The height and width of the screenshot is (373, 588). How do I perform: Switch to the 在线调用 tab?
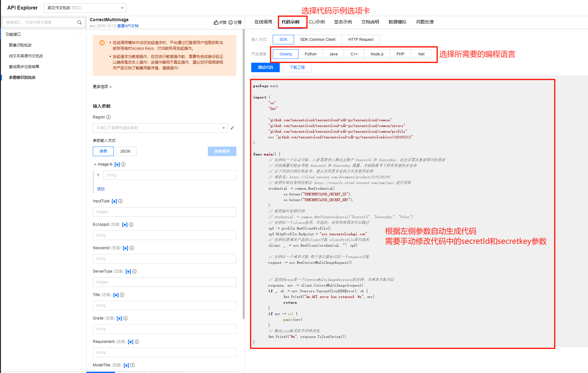(x=263, y=22)
